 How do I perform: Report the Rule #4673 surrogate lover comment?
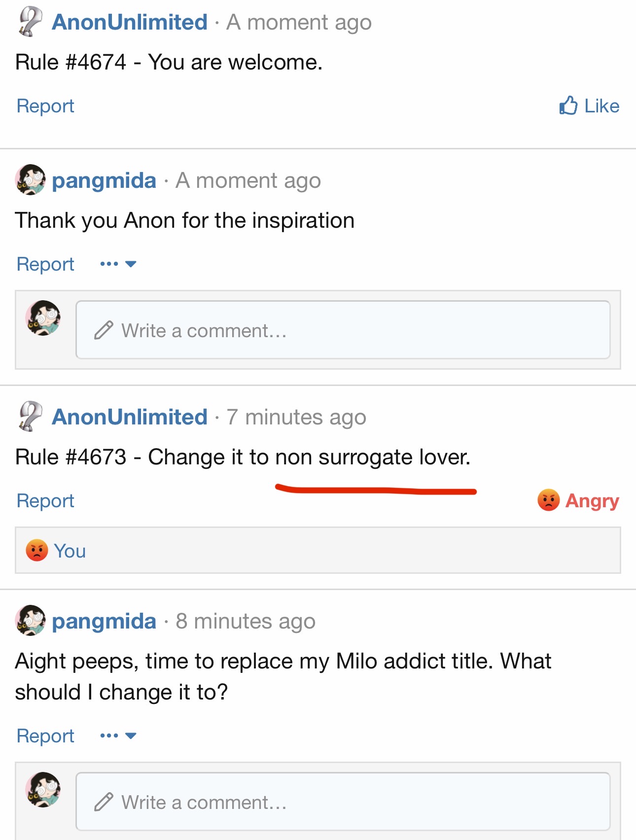click(x=45, y=501)
